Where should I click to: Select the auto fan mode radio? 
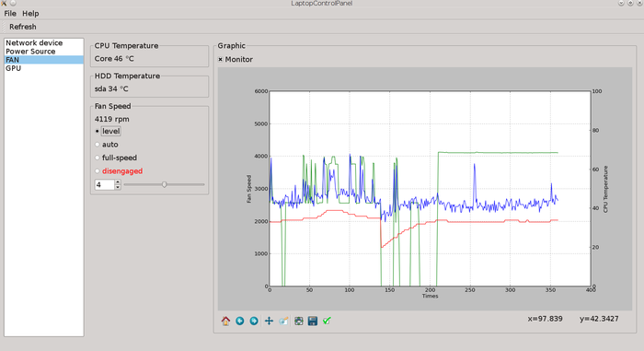pos(98,145)
